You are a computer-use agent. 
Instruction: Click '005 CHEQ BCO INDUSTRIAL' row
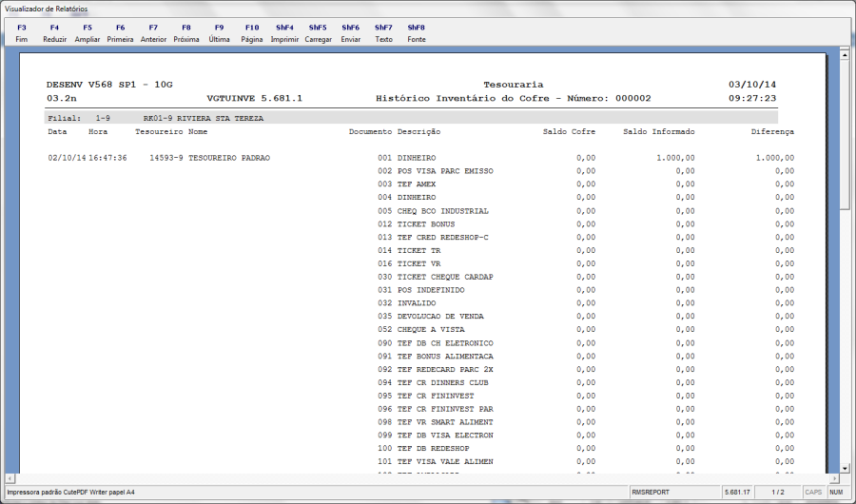[x=433, y=211]
